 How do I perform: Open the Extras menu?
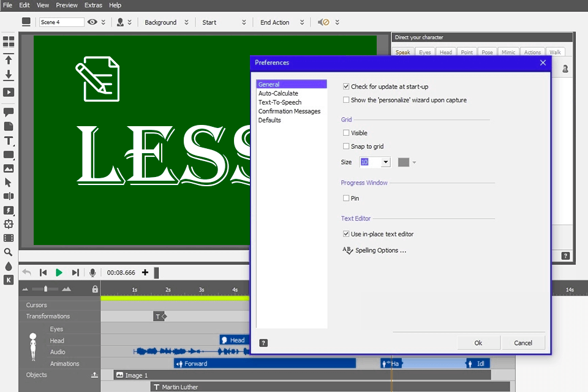pyautogui.click(x=93, y=5)
